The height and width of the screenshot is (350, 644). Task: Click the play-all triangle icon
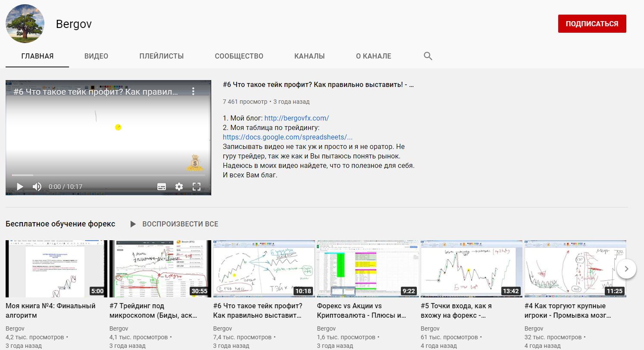(133, 224)
